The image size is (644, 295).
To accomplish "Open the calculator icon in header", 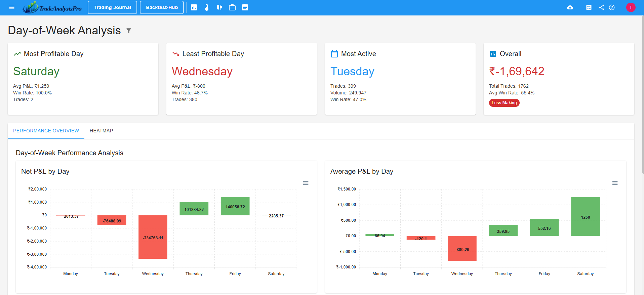I will coord(589,7).
